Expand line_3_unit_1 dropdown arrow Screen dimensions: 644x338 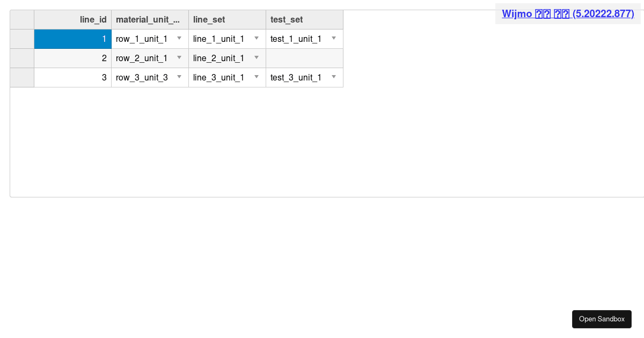click(257, 77)
